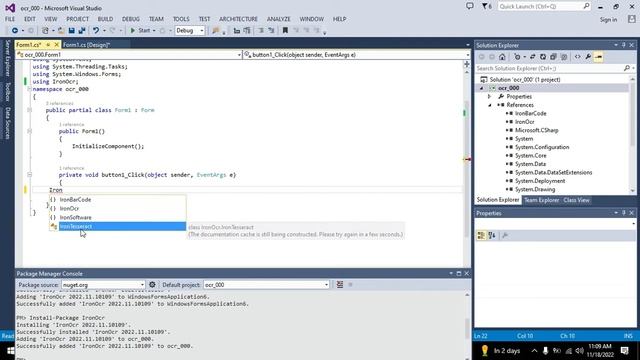Viewport: 640px width, 360px height.
Task: Click the Save All icon
Action: (x=82, y=31)
